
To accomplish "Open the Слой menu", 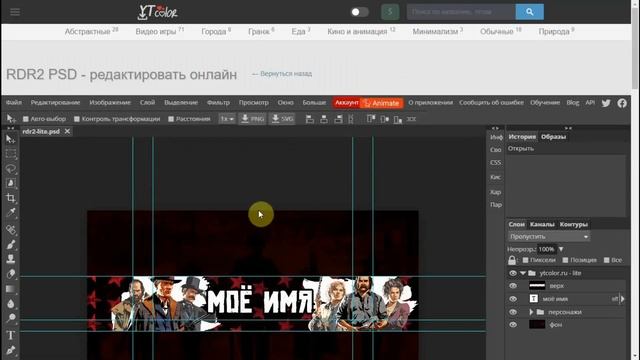I will click(147, 103).
